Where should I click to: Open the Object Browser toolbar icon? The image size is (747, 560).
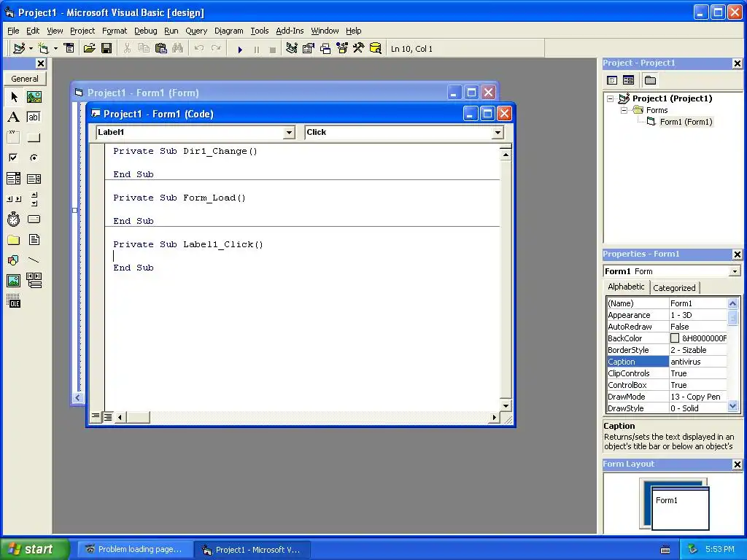(342, 49)
